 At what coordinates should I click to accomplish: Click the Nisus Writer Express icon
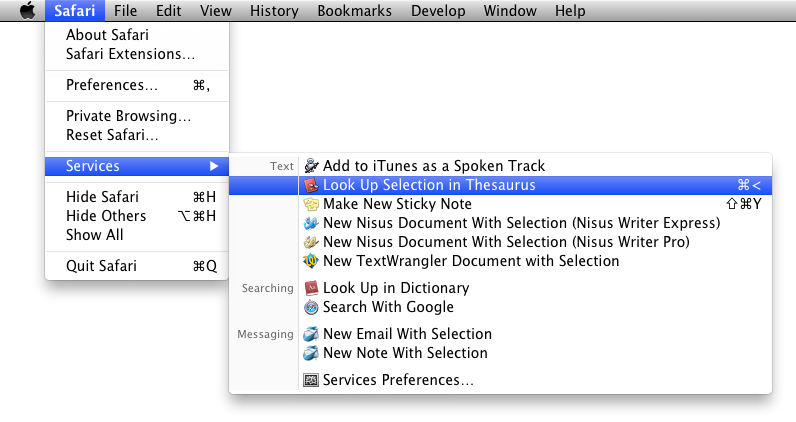click(x=311, y=223)
